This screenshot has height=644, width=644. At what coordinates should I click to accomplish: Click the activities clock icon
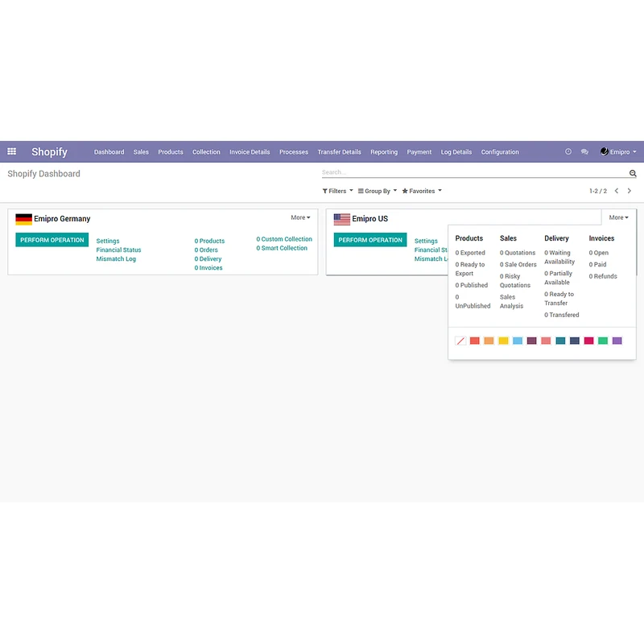tap(568, 151)
